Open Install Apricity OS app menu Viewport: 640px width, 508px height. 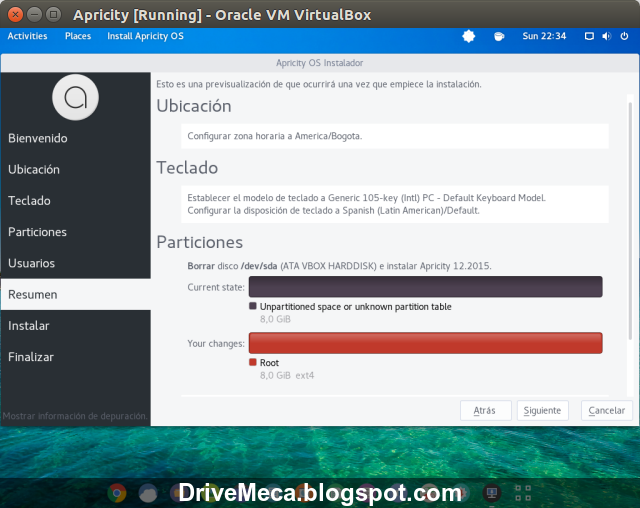coord(145,36)
